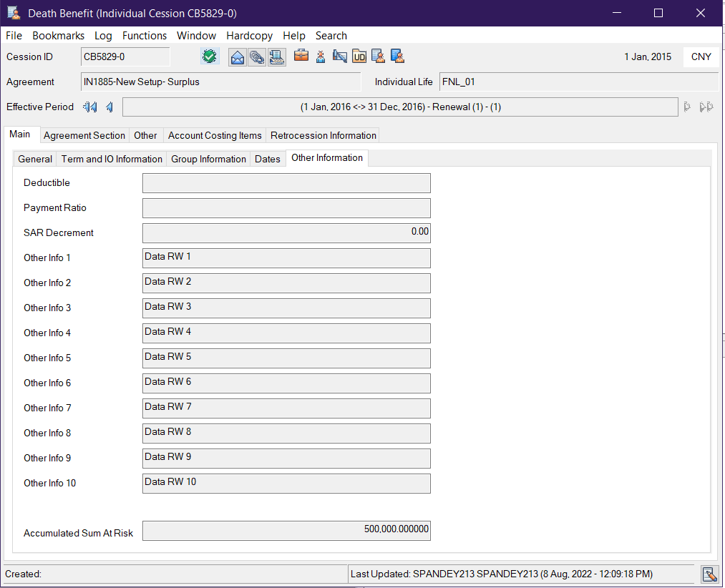
Task: Click the hammer and pencil tool icon
Action: click(x=340, y=57)
